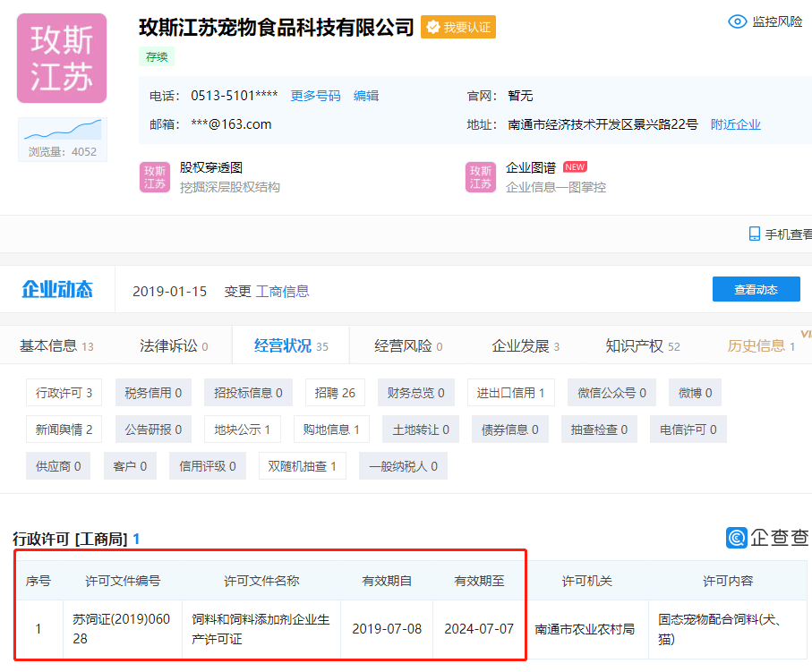Select the 一般纳税人 0 filter
The image size is (812, 672).
[x=404, y=466]
